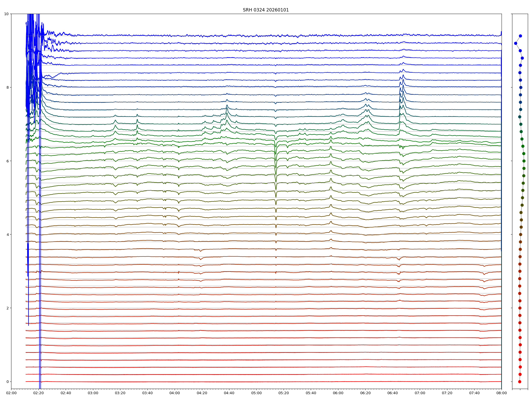Click y-axis tick label 6
Image resolution: width=532 pixels, height=399 pixels.
(x=7, y=161)
